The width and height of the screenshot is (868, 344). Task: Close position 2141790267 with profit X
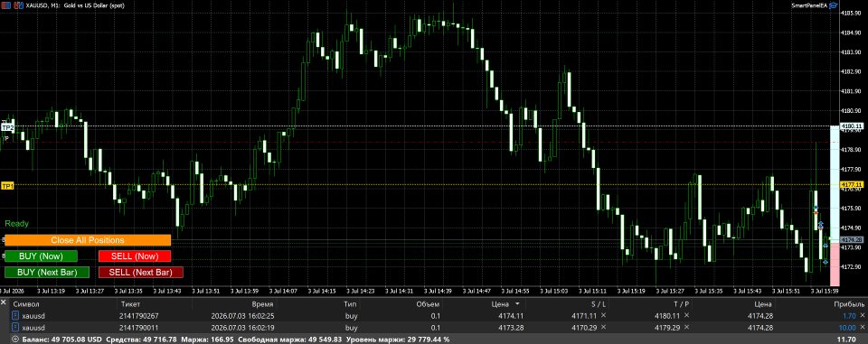click(862, 316)
